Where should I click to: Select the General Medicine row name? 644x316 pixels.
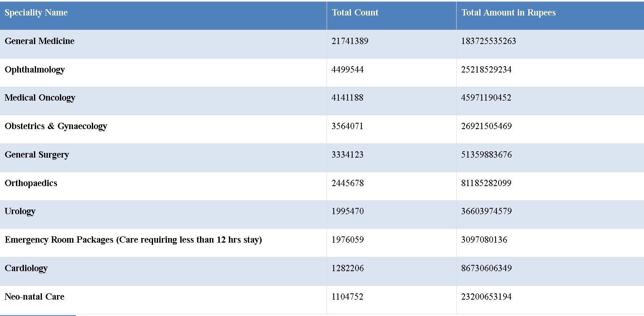(x=39, y=41)
